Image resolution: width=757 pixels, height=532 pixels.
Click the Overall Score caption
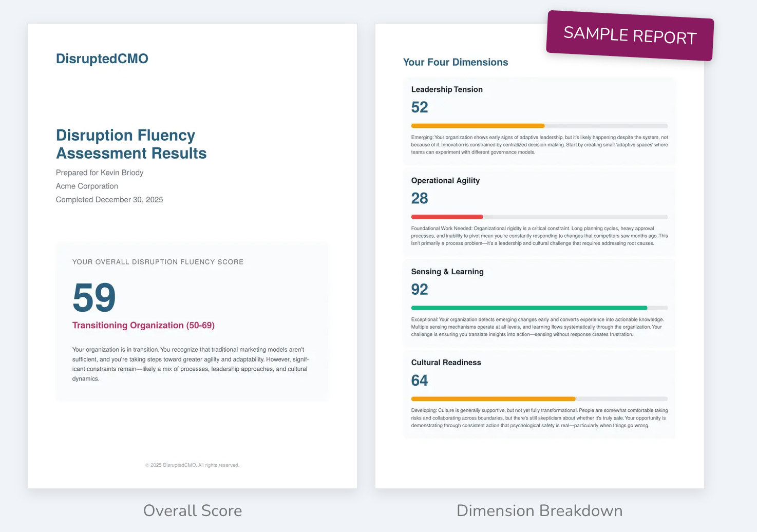193,510
